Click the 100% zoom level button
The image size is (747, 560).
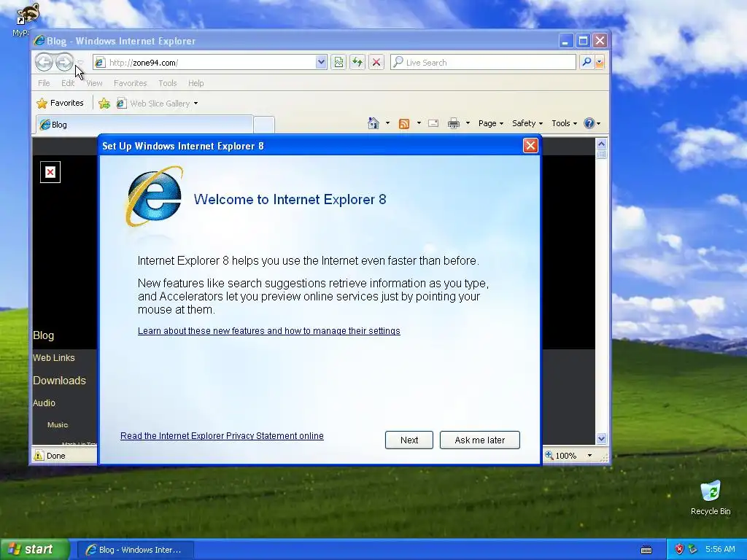pos(561,456)
